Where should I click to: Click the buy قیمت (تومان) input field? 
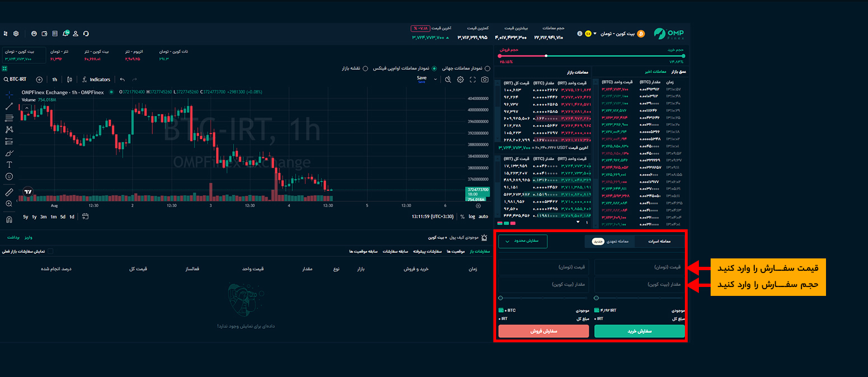point(640,267)
